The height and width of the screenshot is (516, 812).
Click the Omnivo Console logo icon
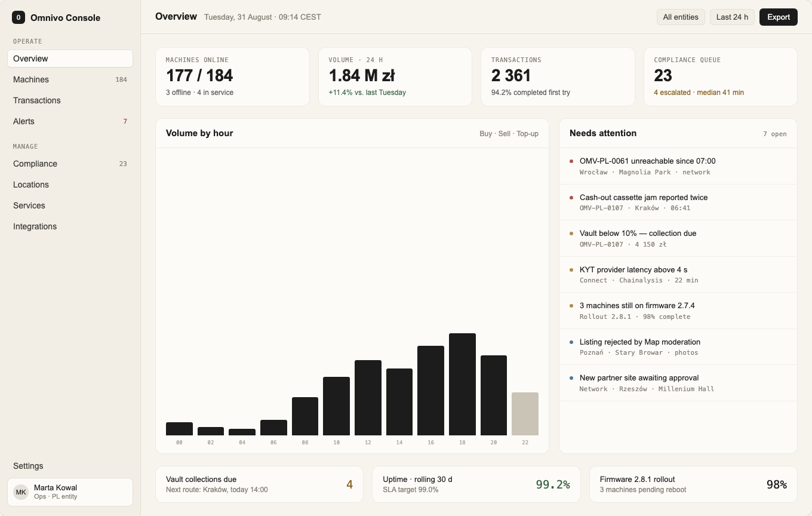[19, 17]
